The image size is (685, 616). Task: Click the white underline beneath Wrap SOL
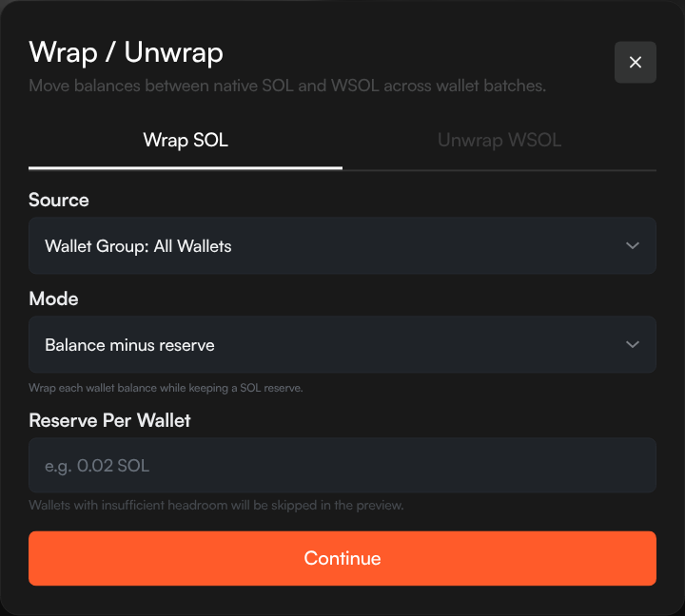186,168
